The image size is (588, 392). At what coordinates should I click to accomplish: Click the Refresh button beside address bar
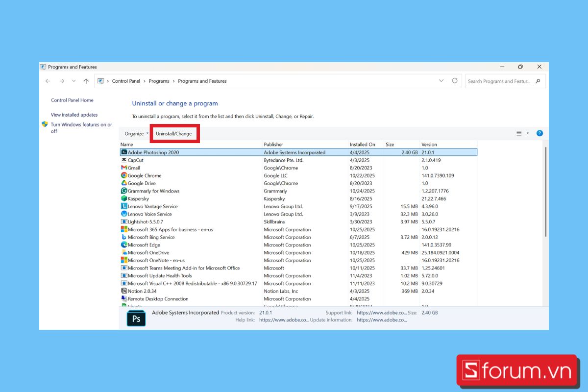pos(455,81)
